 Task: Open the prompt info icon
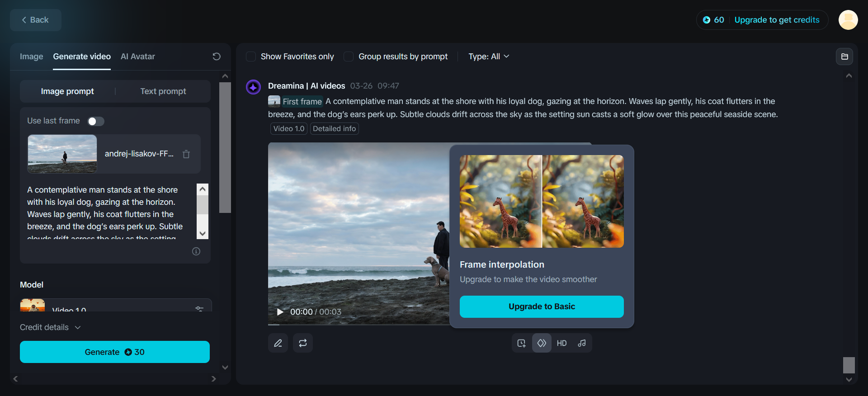pyautogui.click(x=196, y=251)
